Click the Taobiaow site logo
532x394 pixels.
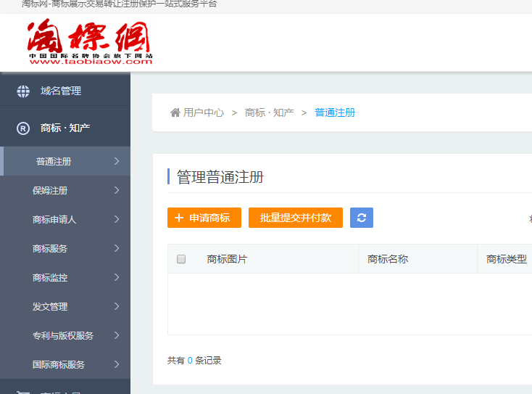pos(90,42)
